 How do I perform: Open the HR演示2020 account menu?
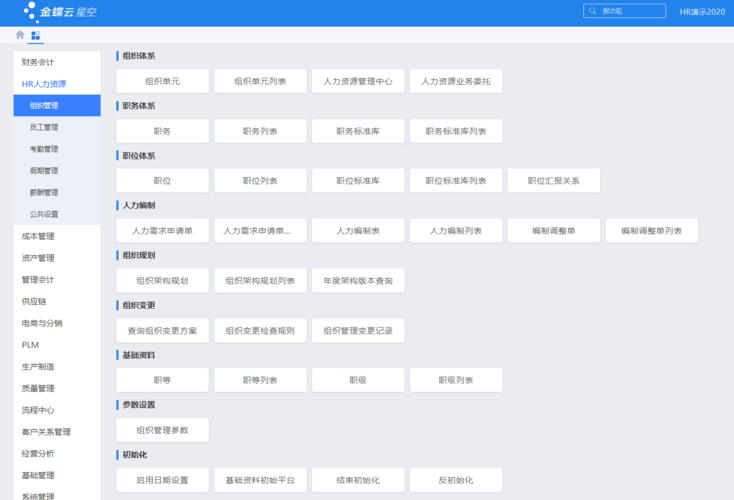(x=702, y=12)
